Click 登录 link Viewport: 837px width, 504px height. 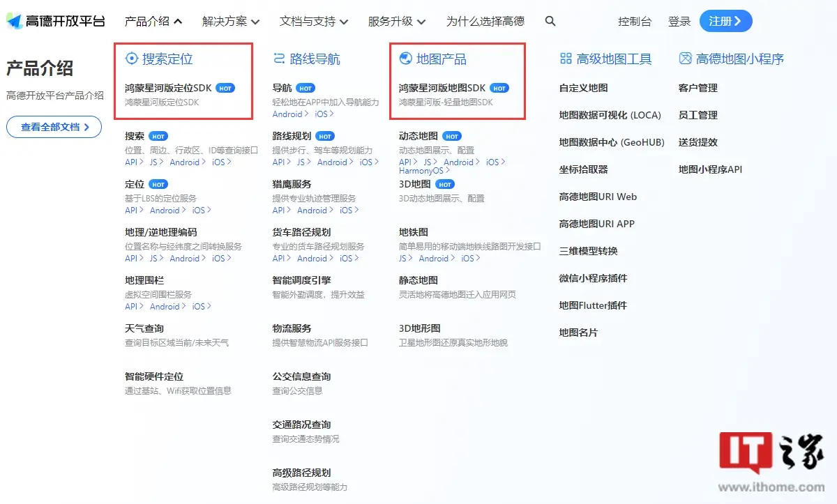tap(679, 22)
